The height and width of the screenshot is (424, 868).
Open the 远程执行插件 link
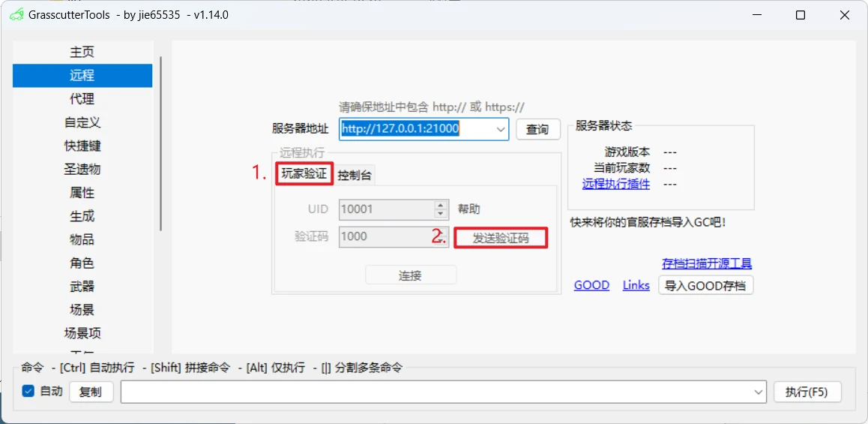(616, 184)
